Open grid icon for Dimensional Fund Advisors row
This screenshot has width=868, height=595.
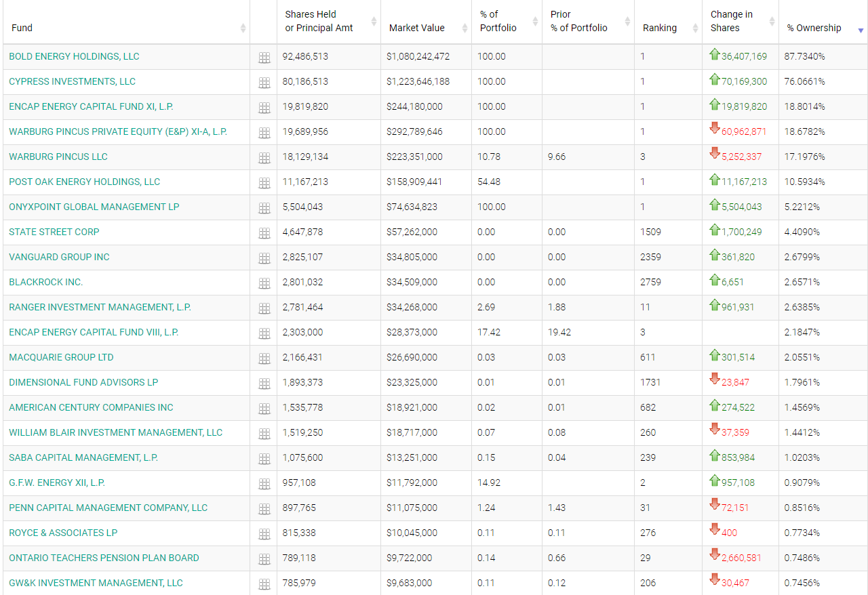tap(264, 384)
